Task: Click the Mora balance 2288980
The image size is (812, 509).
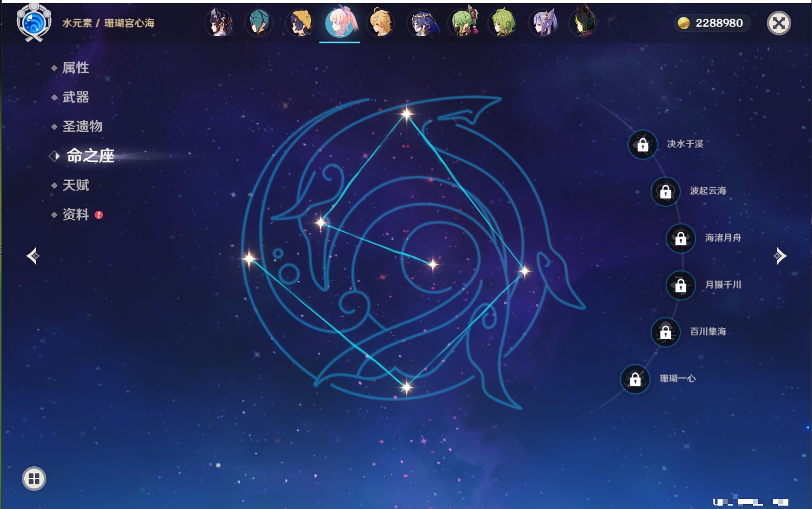Action: (719, 23)
